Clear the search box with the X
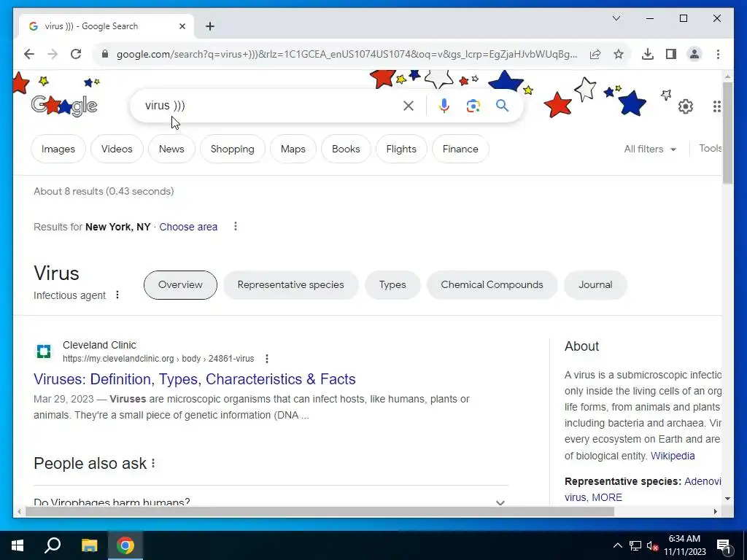Viewport: 747px width, 560px height. pos(409,106)
